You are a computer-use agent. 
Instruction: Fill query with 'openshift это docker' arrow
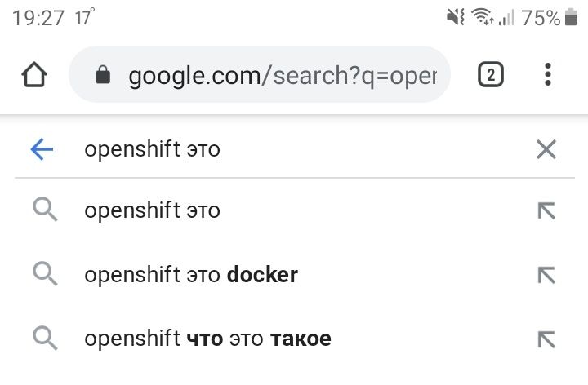[x=546, y=275]
